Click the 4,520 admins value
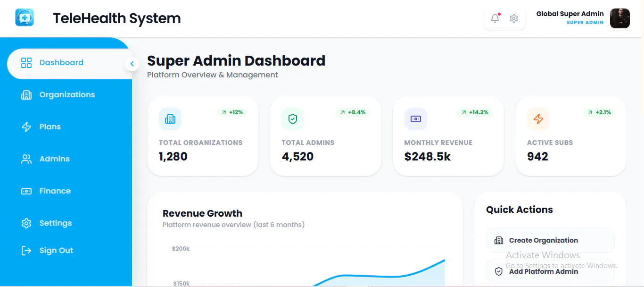 [297, 157]
